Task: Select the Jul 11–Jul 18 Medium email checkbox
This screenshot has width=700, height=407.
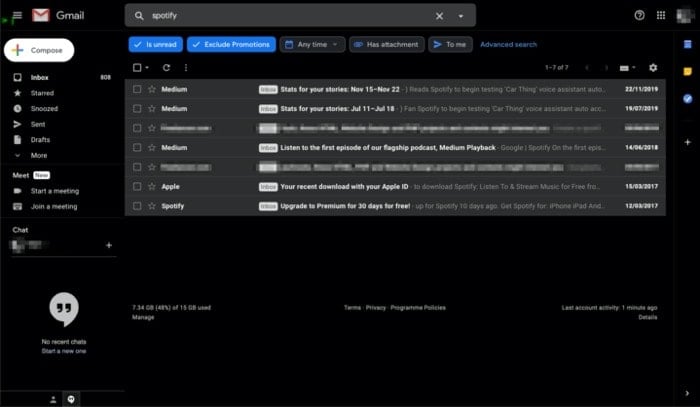Action: point(137,108)
